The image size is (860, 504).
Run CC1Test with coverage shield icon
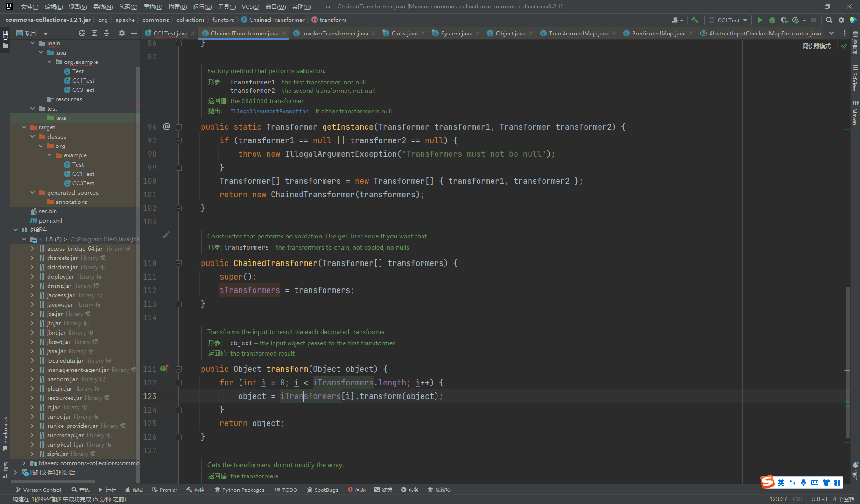point(784,20)
